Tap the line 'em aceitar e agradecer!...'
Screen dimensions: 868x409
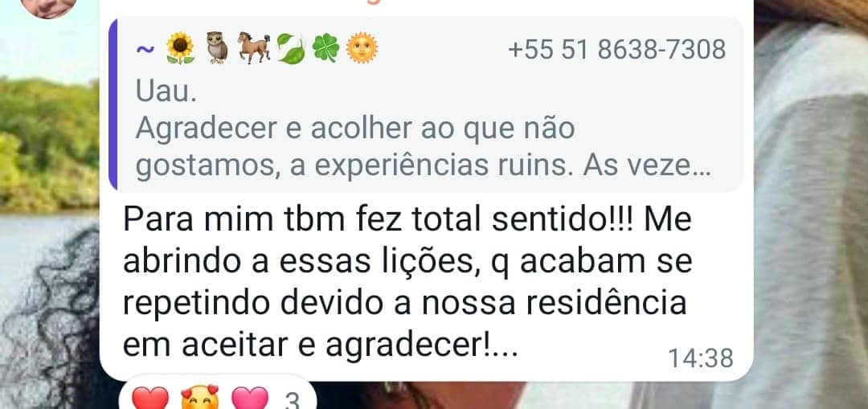321,346
